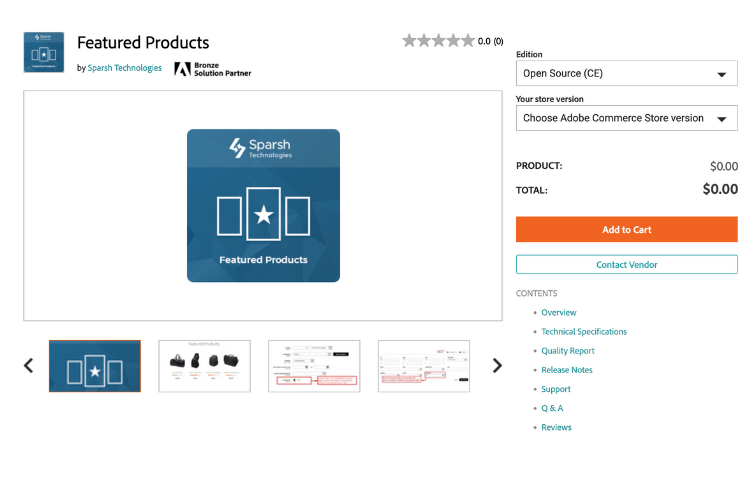
Task: Jump to the Reviews section
Action: (556, 427)
